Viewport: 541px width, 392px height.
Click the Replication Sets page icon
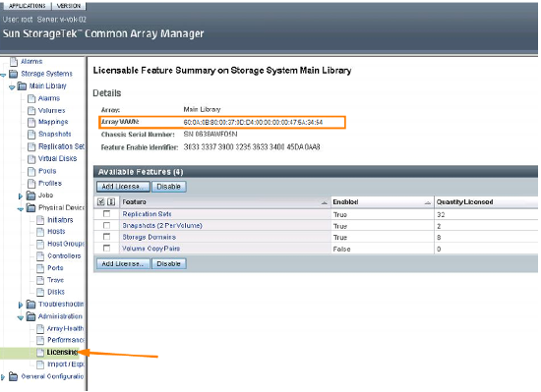(31, 146)
